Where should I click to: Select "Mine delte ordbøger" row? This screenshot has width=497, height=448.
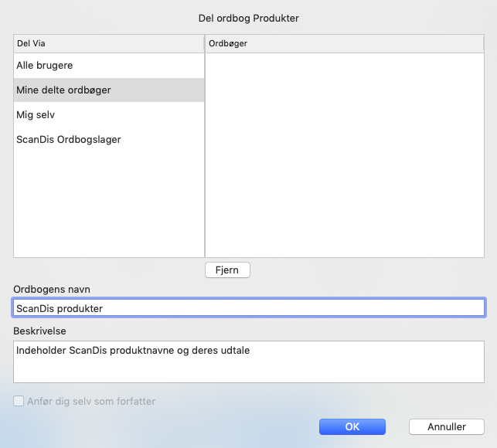pyautogui.click(x=109, y=90)
